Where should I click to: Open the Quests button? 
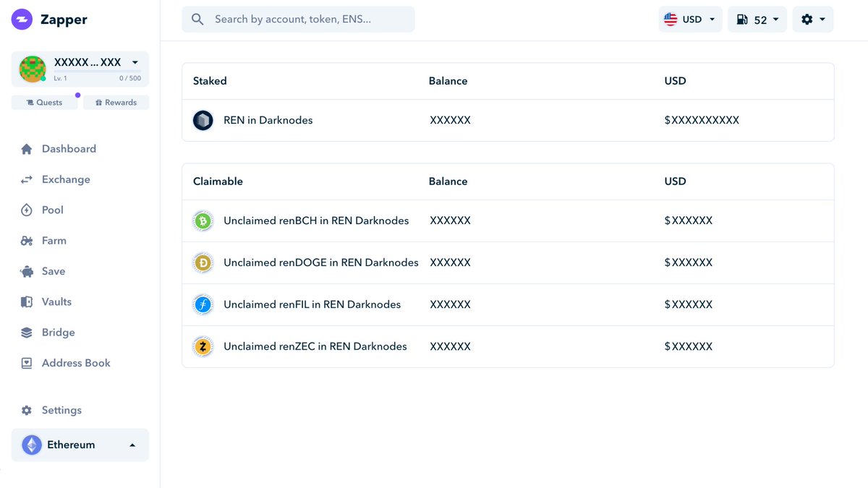coord(44,103)
